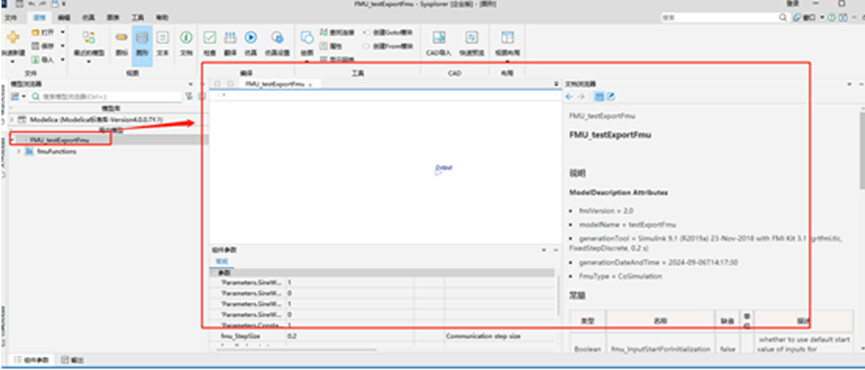Switch to the Documentation view info icon
The width and height of the screenshot is (865, 370).
tap(186, 37)
